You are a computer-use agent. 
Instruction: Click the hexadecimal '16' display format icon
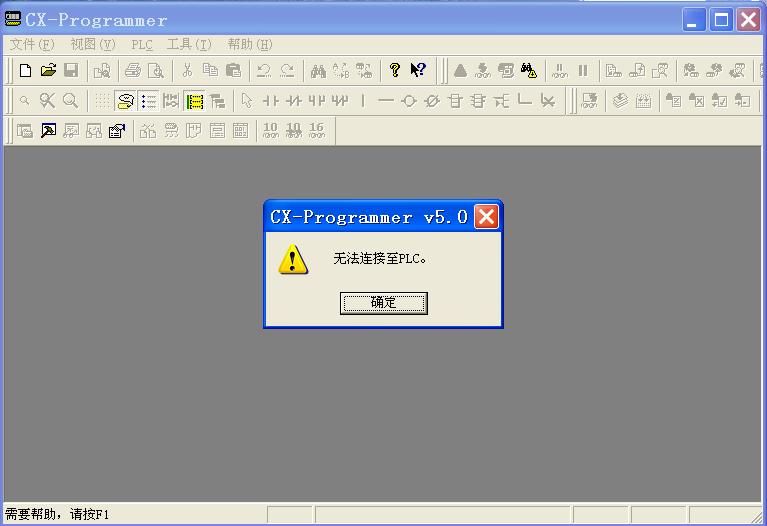(316, 131)
